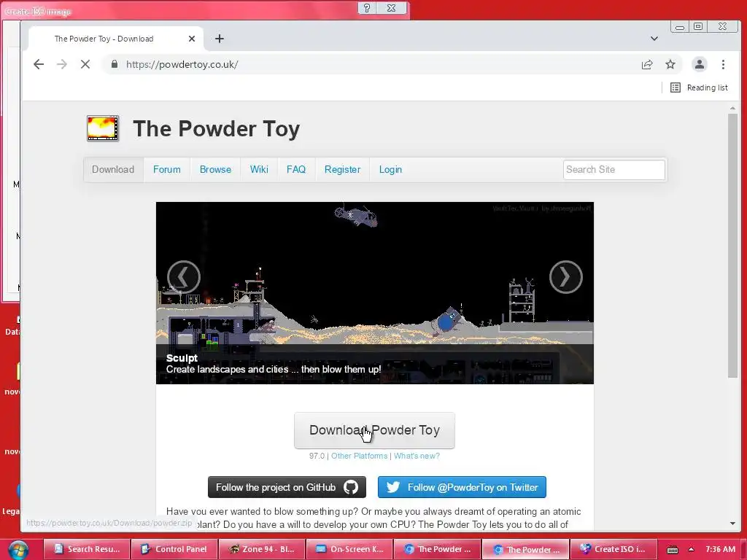This screenshot has height=560, width=747.
Task: Click the 7:36 AM clock
Action: [x=720, y=549]
